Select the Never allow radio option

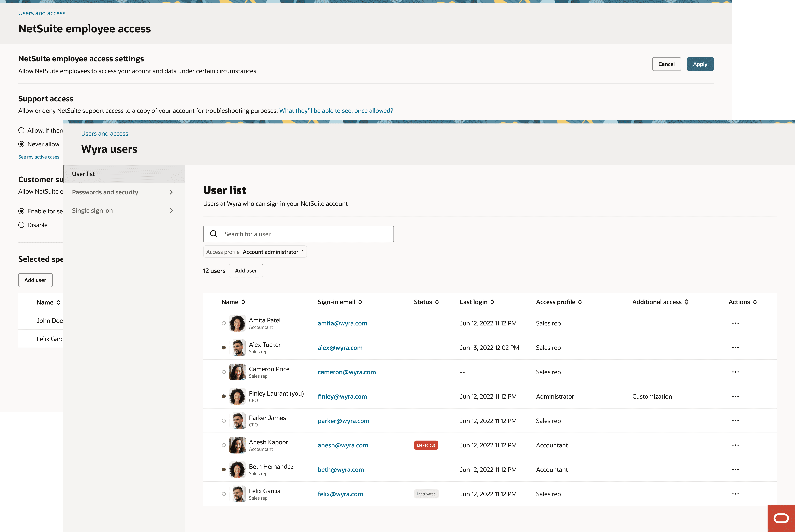coord(21,144)
